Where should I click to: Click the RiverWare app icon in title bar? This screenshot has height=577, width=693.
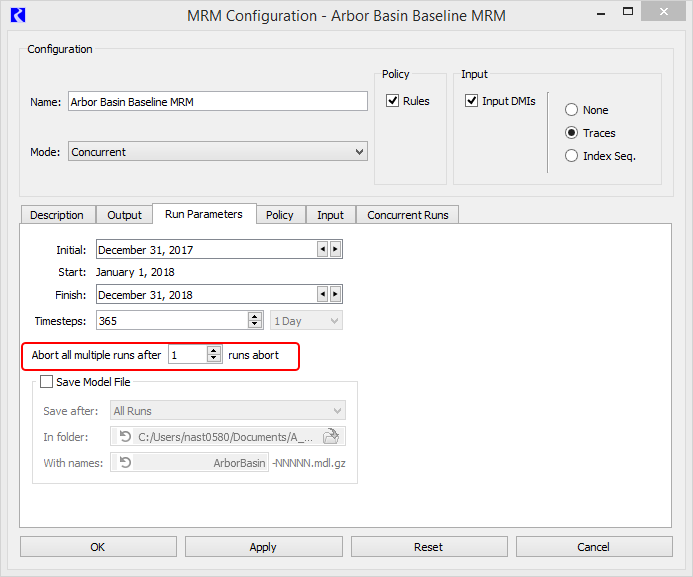16,15
